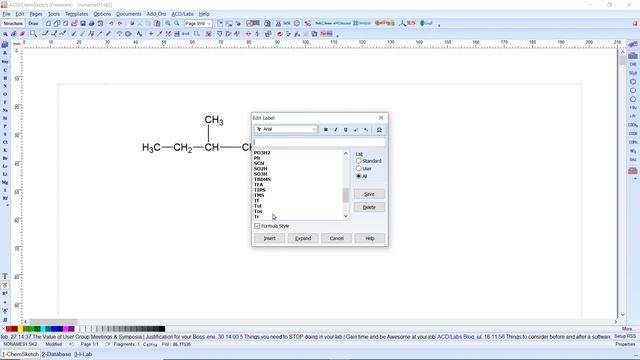Click the Print icon in toolbar
Screen dimensions: 640x360
[x=91, y=24]
